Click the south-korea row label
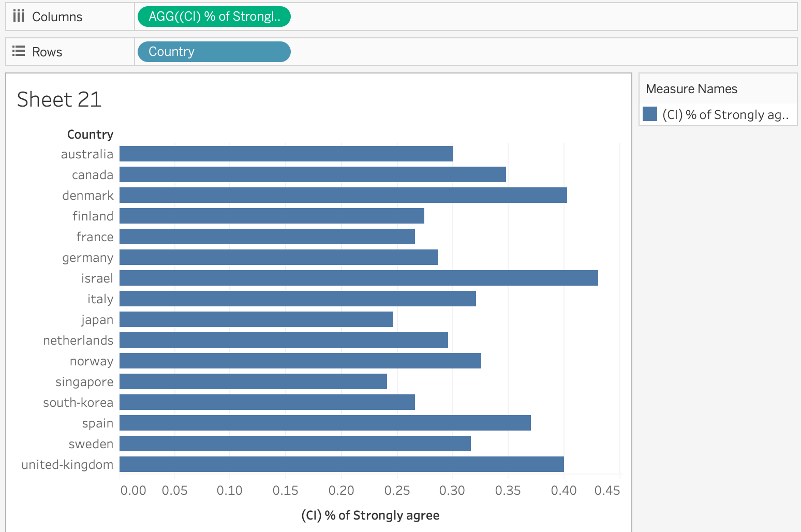Viewport: 801px width, 532px height. 78,403
